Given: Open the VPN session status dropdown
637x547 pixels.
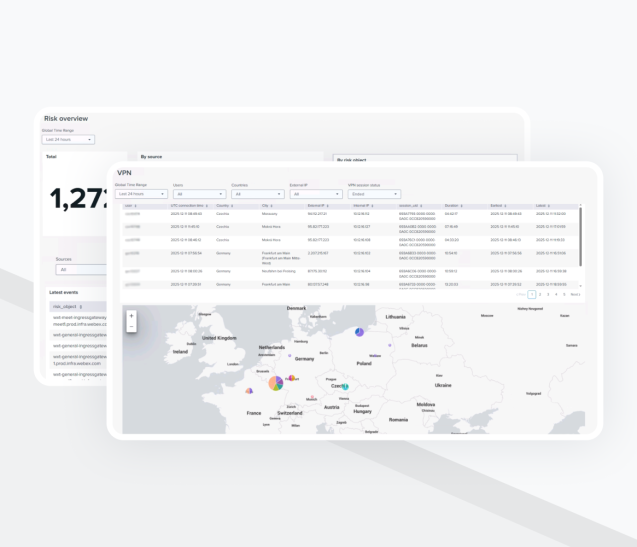Looking at the screenshot, I should [x=373, y=194].
